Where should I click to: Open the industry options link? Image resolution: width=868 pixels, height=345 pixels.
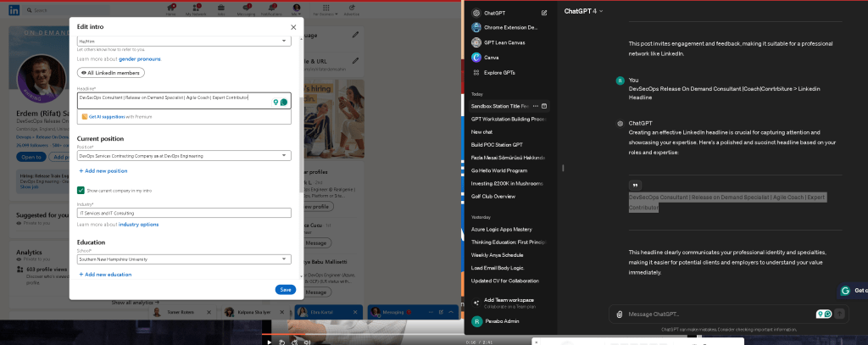138,225
